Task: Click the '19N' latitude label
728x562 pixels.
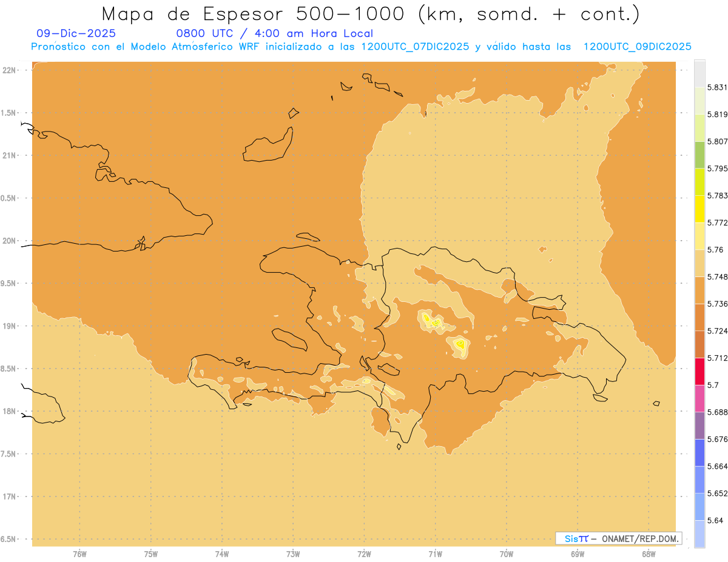Action: (x=10, y=326)
